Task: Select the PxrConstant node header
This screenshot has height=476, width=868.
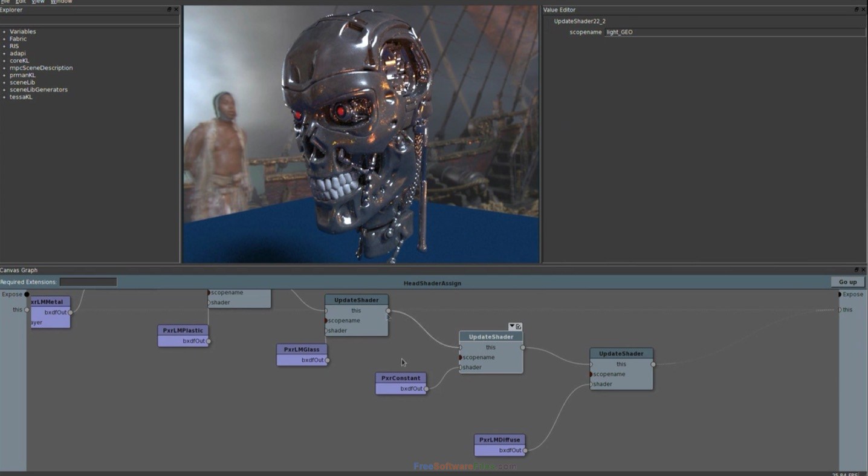Action: tap(401, 378)
